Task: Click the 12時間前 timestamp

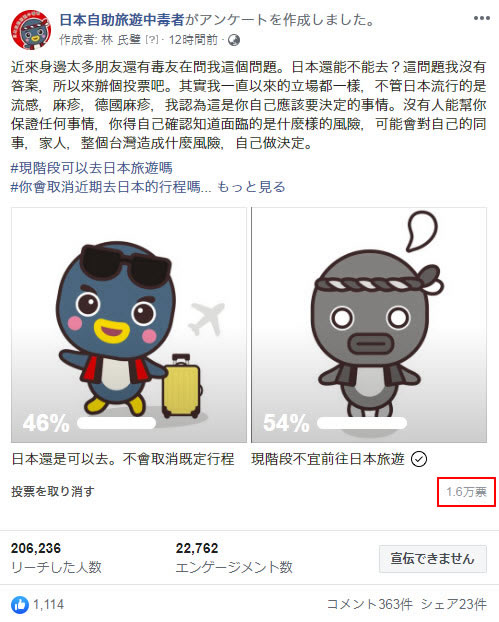Action: 193,40
